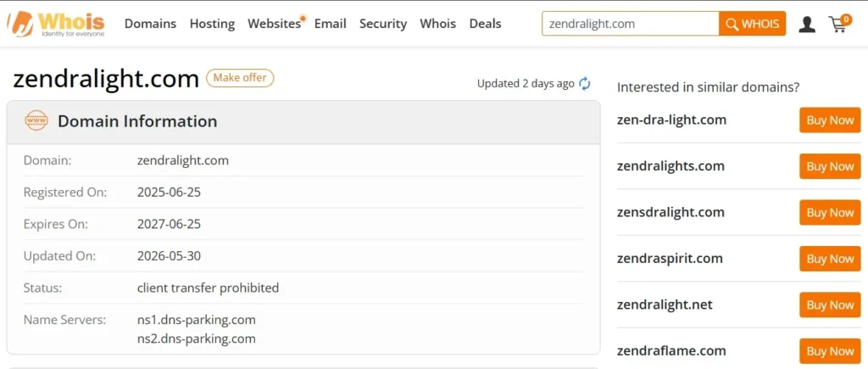Select updated date 2026-05-30
Viewport: 868px width, 369px height.
pyautogui.click(x=169, y=256)
